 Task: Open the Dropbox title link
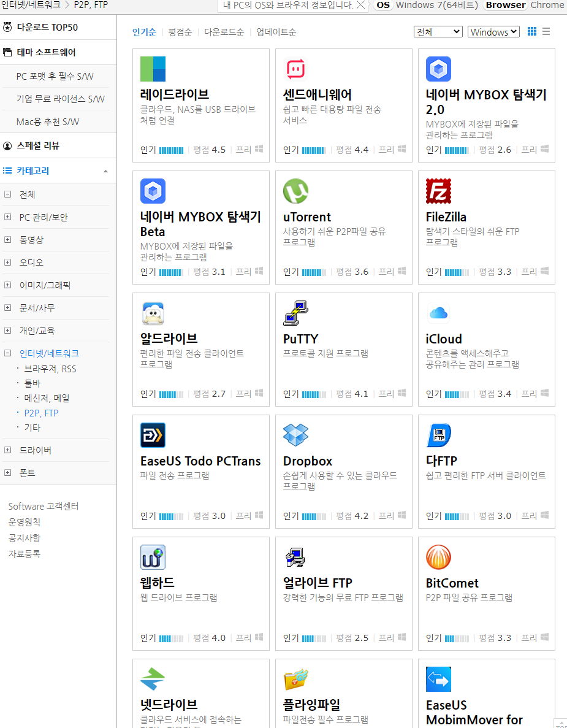(x=308, y=461)
